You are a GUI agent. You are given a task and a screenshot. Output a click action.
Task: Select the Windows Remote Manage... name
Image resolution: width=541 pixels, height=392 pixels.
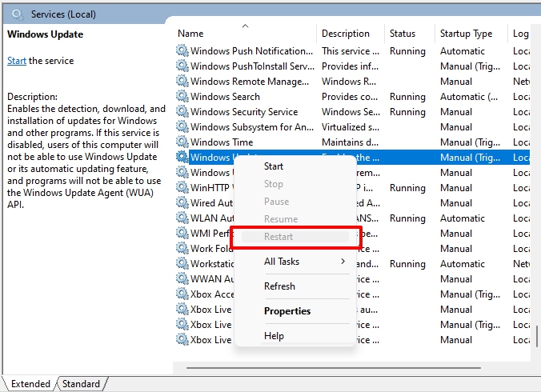(x=250, y=82)
